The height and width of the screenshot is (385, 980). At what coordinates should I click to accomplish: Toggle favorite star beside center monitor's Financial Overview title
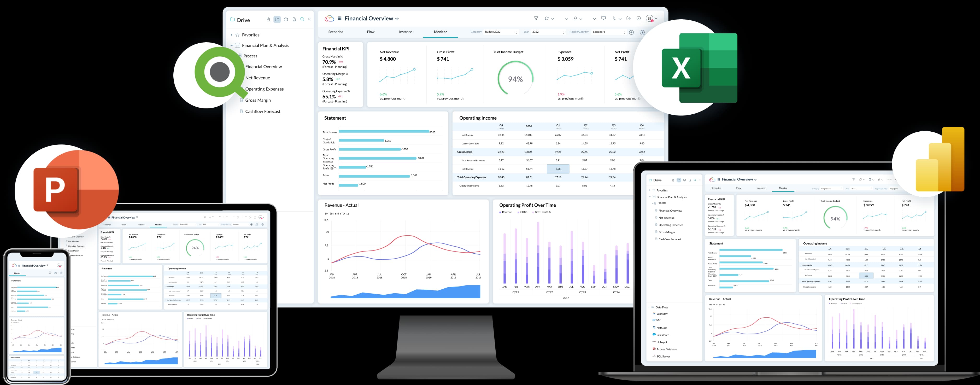tap(397, 19)
